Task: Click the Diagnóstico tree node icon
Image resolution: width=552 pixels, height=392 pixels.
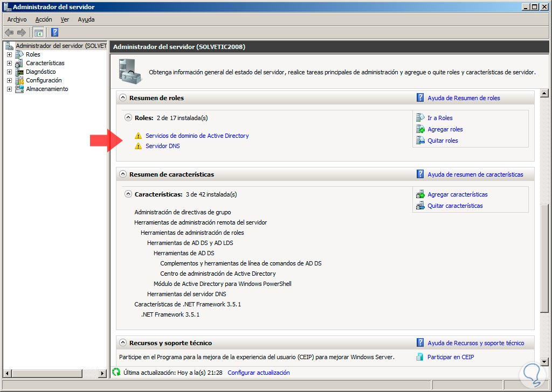Action: tap(19, 72)
